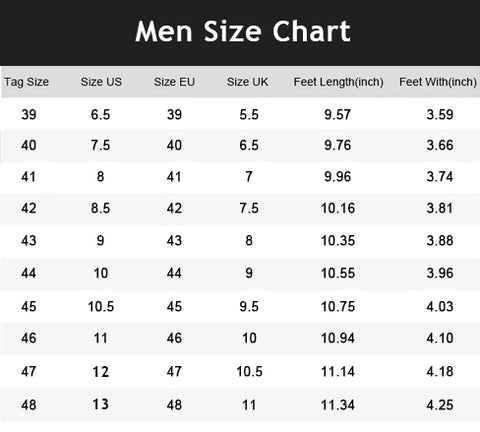Viewport: 480px width, 432px height.
Task: Click feet width 4.10 value
Action: pos(440,338)
